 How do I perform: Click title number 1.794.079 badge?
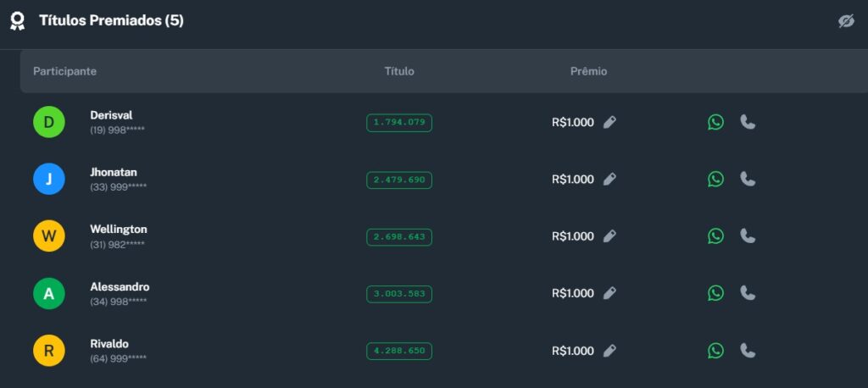(x=399, y=123)
